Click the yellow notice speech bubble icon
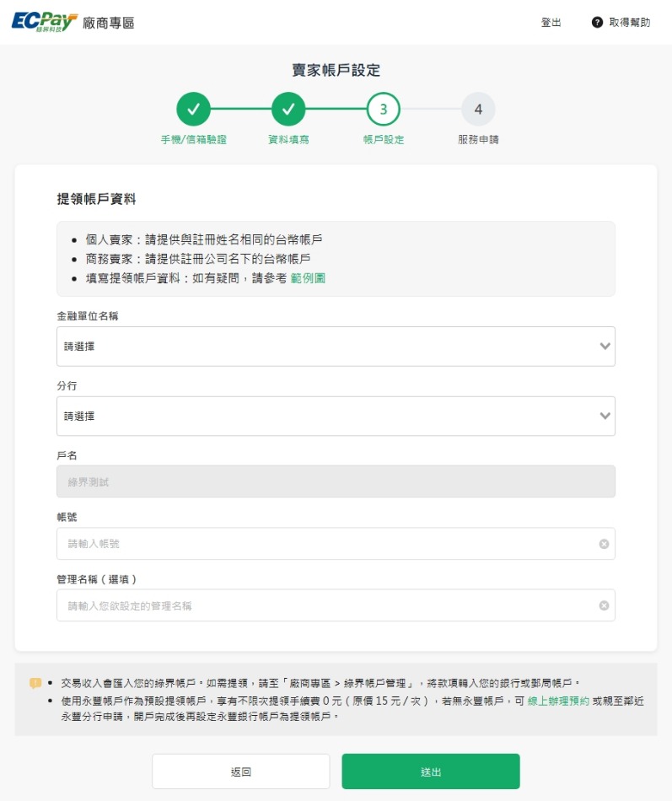The width and height of the screenshot is (672, 801). [35, 683]
